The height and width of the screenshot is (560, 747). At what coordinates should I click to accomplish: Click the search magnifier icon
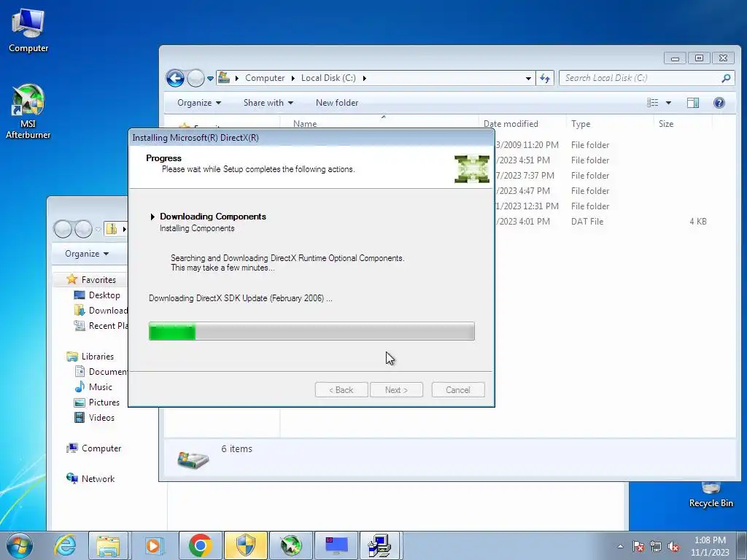click(x=726, y=78)
